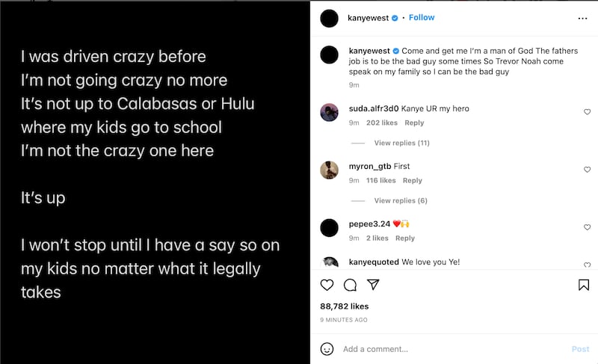598x364 pixels.
Task: Expand View replies (6)
Action: coord(401,200)
